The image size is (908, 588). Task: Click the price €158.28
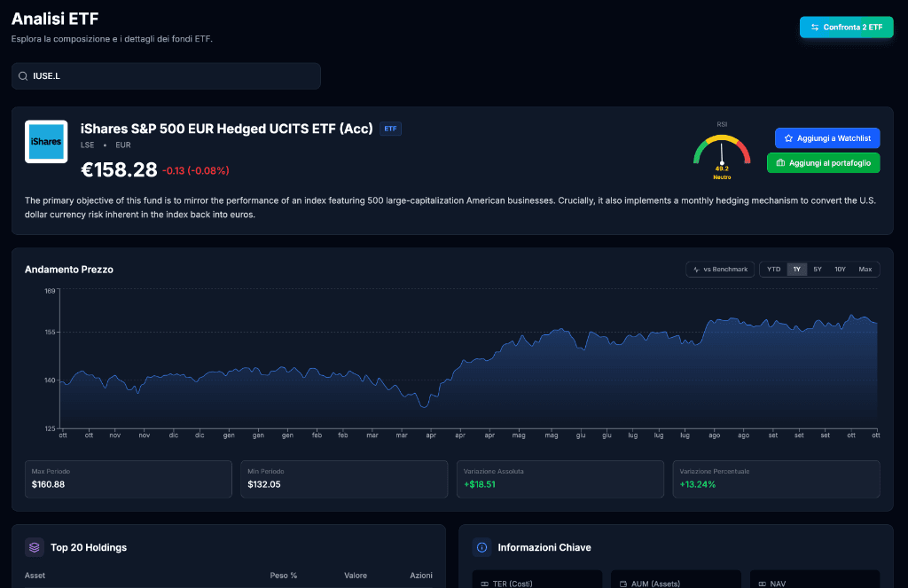click(x=119, y=169)
